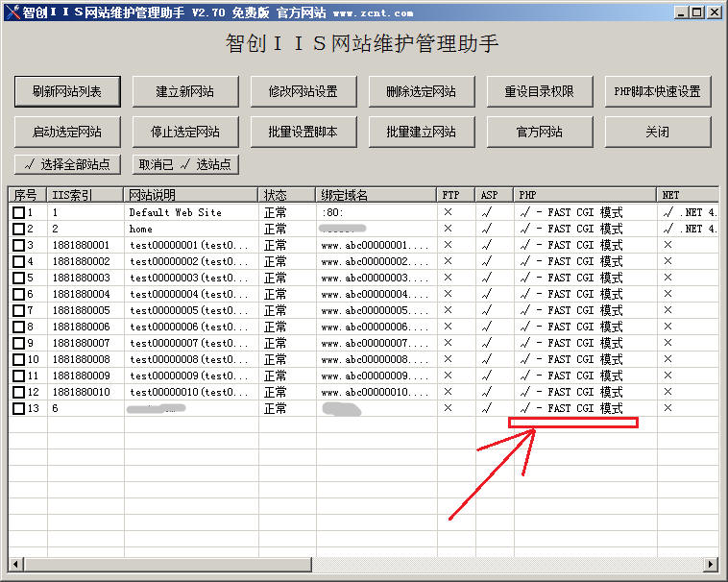Tick checkbox of row 4 test00000002
Viewport: 728px width, 582px height.
tap(18, 261)
